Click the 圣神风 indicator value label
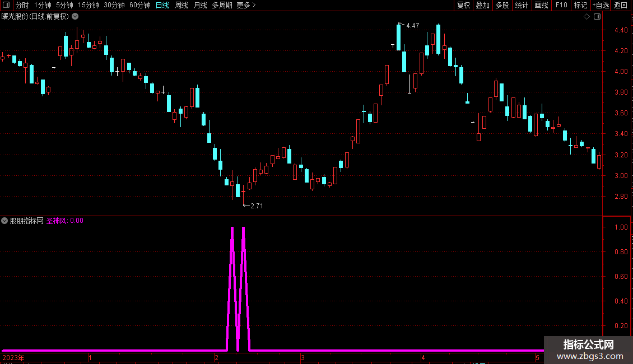Viewport: 633px width, 364px height. pos(65,221)
